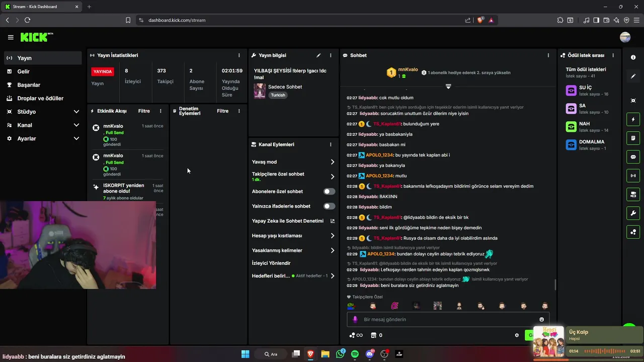This screenshot has height=362, width=644.
Task: Open Takipçilere özel sohbet options arrow
Action: tap(332, 176)
